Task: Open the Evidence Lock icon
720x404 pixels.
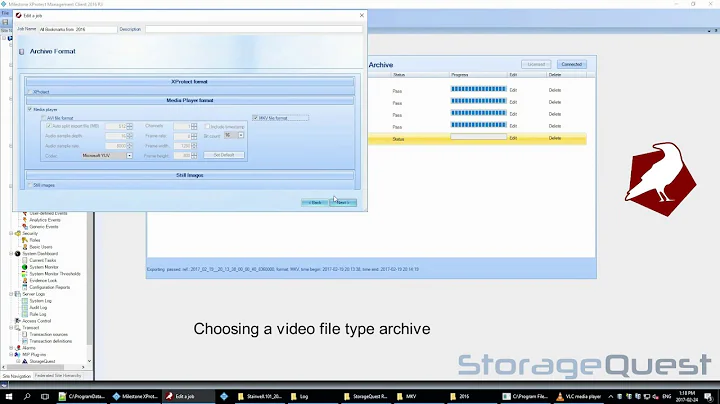Action: (25, 281)
